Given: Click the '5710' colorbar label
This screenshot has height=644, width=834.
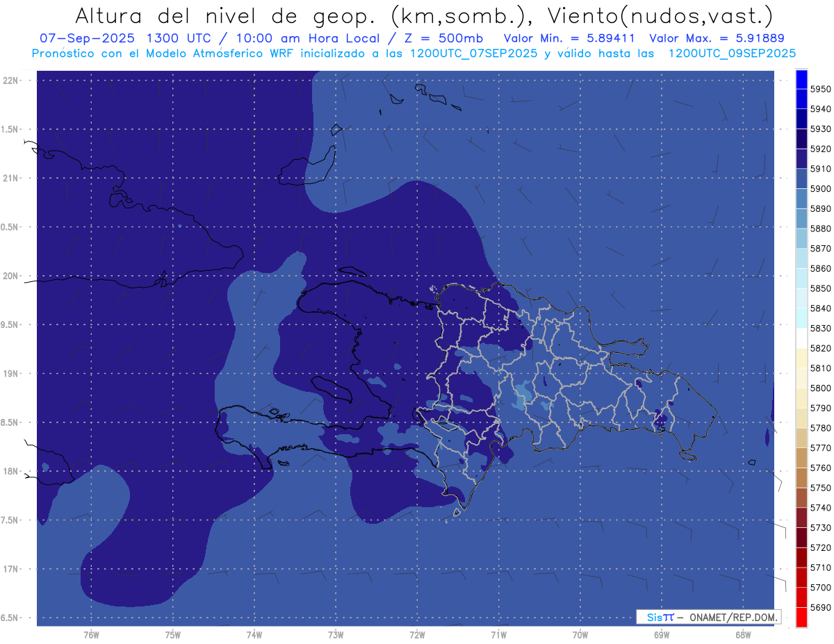Looking at the screenshot, I should pyautogui.click(x=820, y=568).
